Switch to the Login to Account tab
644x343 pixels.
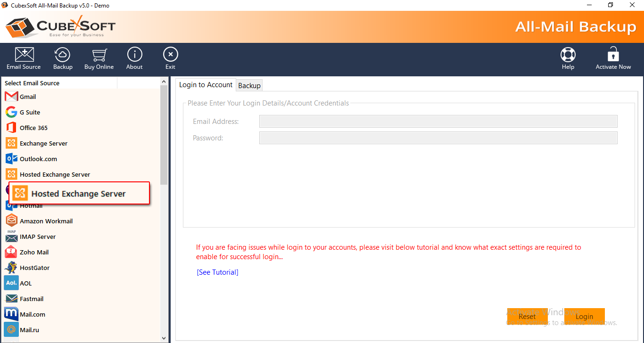point(206,85)
